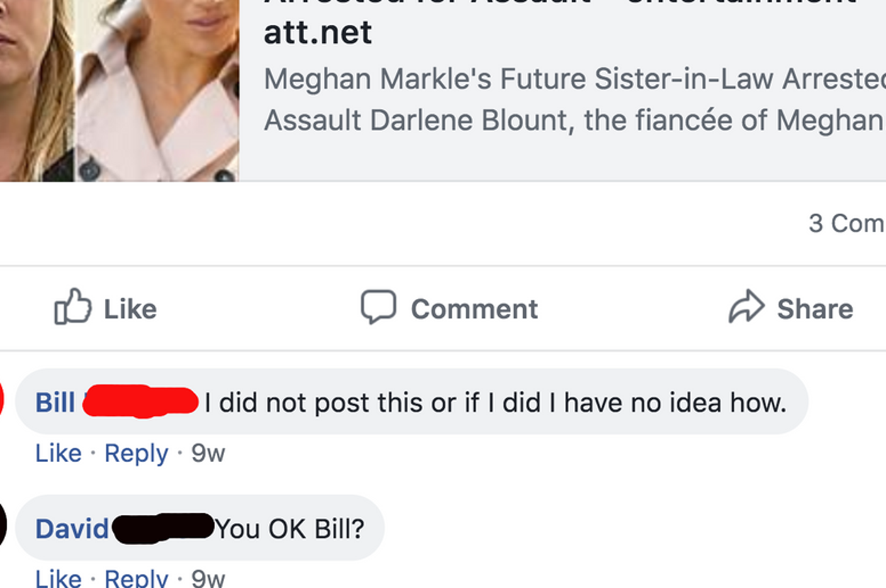Click the speech bubble Comment icon

pyautogui.click(x=378, y=307)
